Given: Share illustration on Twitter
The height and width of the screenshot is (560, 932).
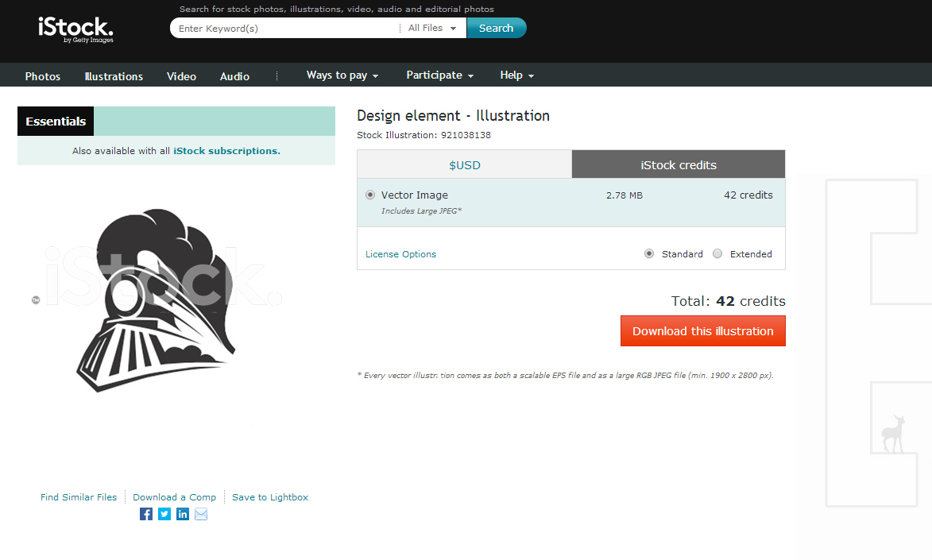Looking at the screenshot, I should [x=164, y=514].
